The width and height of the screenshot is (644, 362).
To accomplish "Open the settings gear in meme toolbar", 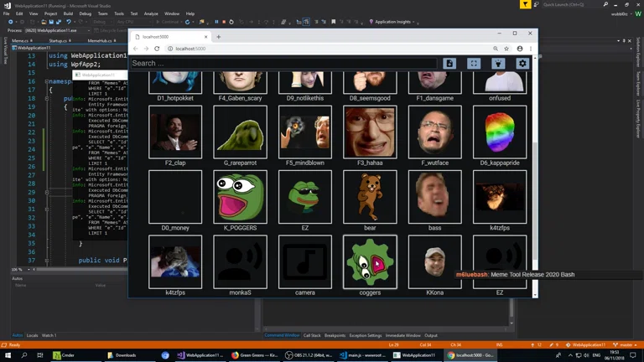I will (522, 64).
